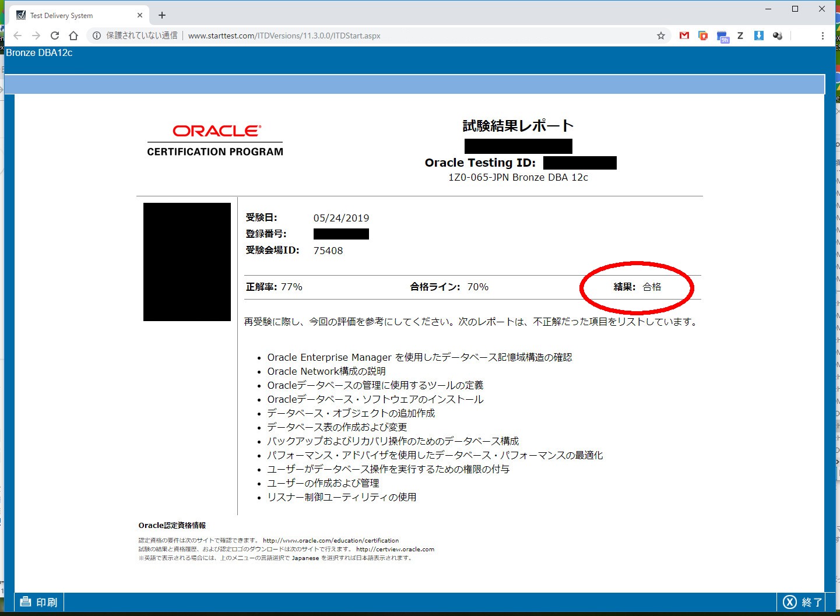Click the パフォーマンス・アドバイザ list item

tap(435, 455)
